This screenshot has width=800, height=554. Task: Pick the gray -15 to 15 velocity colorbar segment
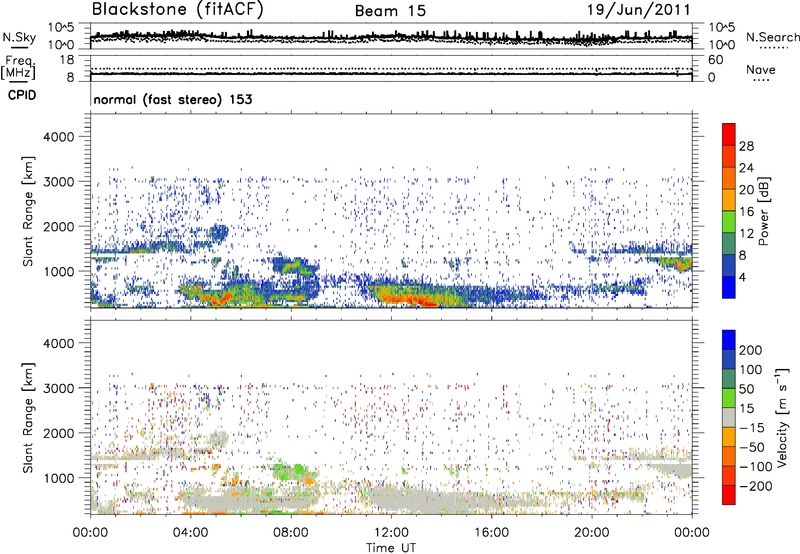[x=729, y=417]
